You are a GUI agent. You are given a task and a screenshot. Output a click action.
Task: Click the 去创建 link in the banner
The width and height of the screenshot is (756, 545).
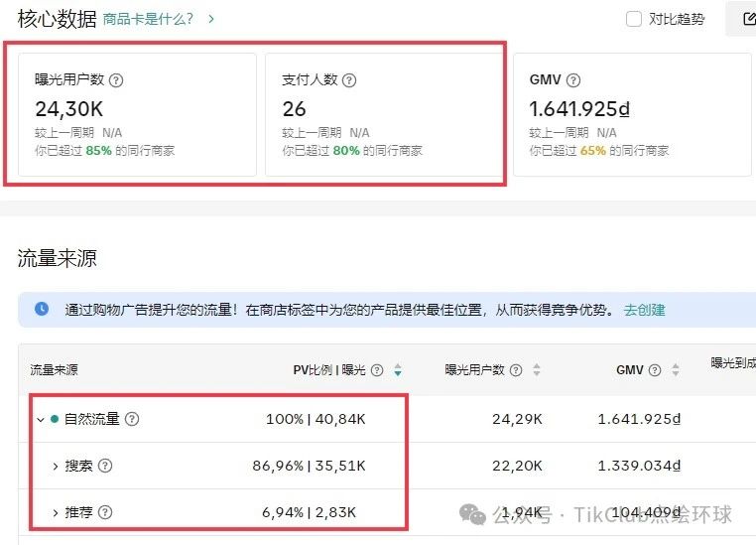click(644, 310)
